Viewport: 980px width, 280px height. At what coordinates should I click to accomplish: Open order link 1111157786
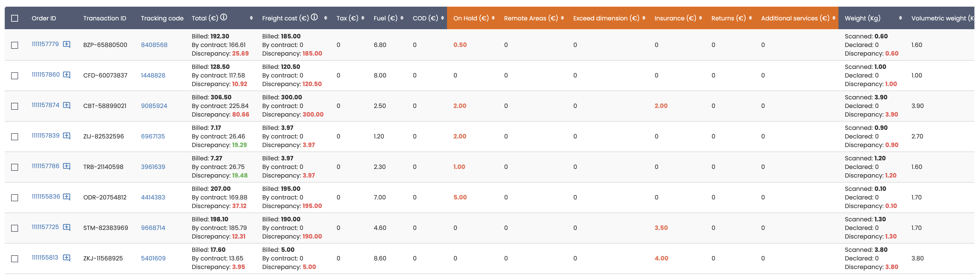(46, 166)
